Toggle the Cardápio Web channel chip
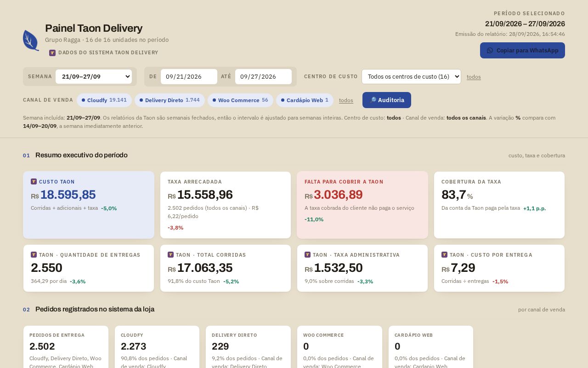The width and height of the screenshot is (588, 368). coord(305,100)
